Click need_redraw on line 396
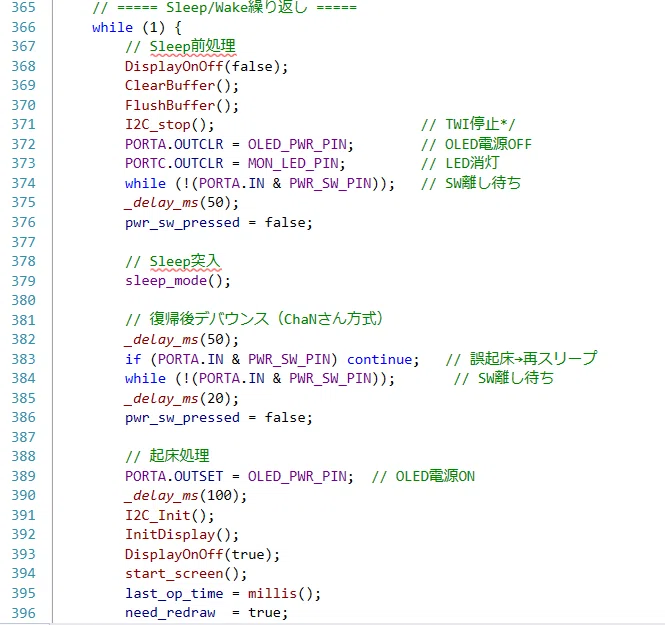Viewport: 665px width, 625px height. pyautogui.click(x=170, y=613)
